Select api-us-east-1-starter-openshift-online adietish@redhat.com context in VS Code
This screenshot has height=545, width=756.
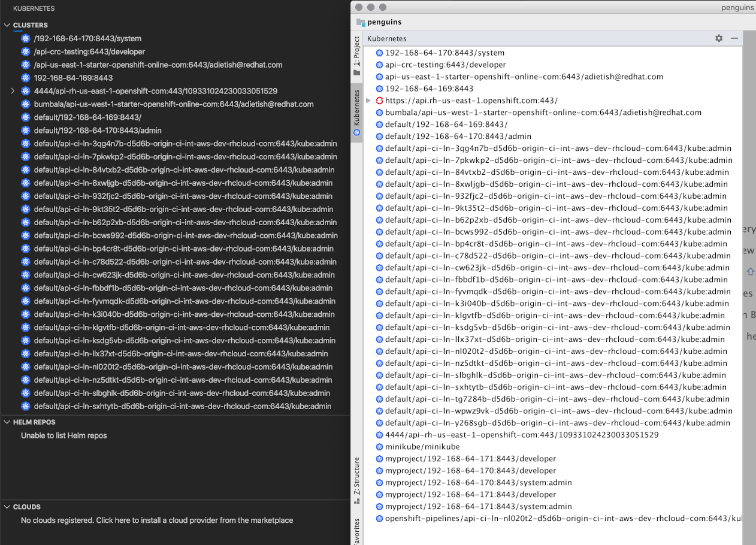coord(158,65)
